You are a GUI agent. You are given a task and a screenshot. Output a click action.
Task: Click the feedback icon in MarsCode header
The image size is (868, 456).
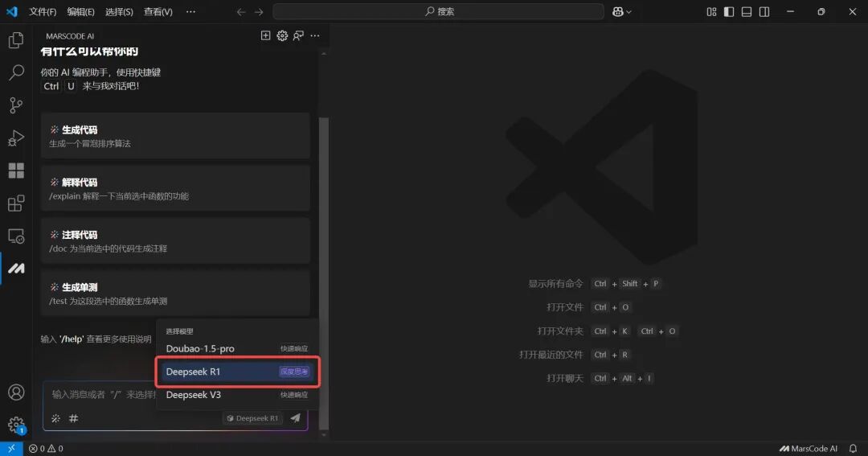coord(298,35)
